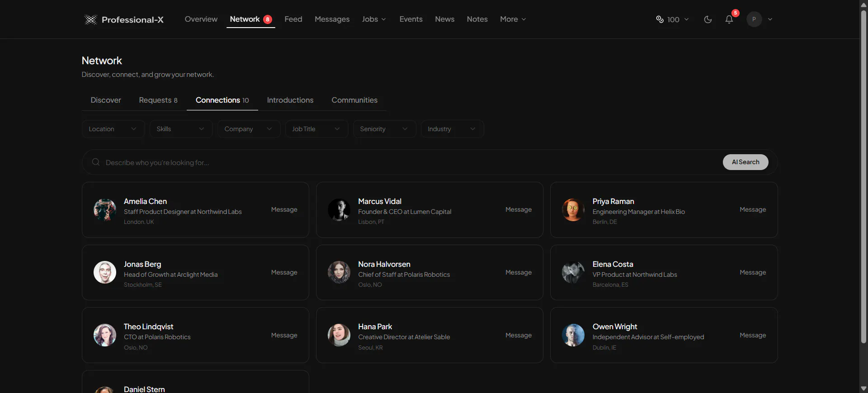Click the profile avatar P
This screenshot has width=868, height=393.
[754, 19]
